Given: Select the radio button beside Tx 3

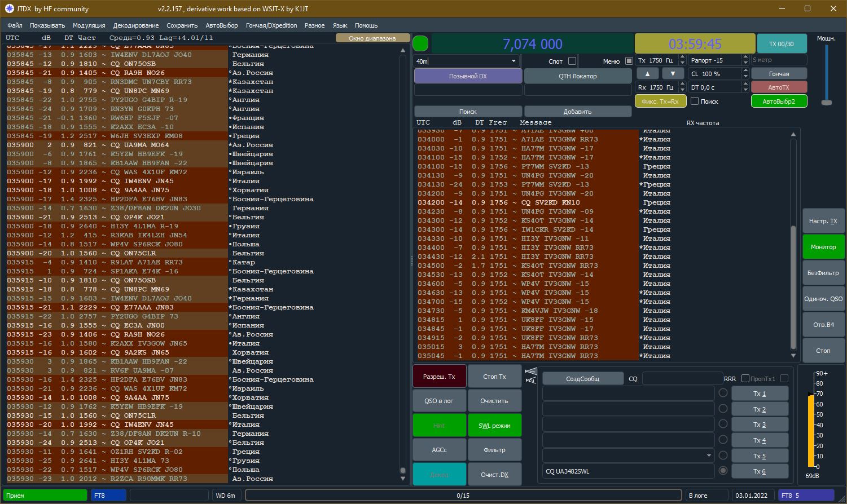Looking at the screenshot, I should pos(723,424).
